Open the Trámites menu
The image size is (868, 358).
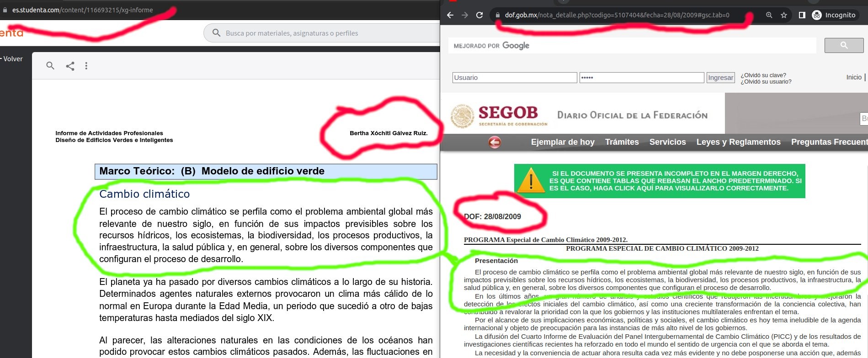pos(622,142)
